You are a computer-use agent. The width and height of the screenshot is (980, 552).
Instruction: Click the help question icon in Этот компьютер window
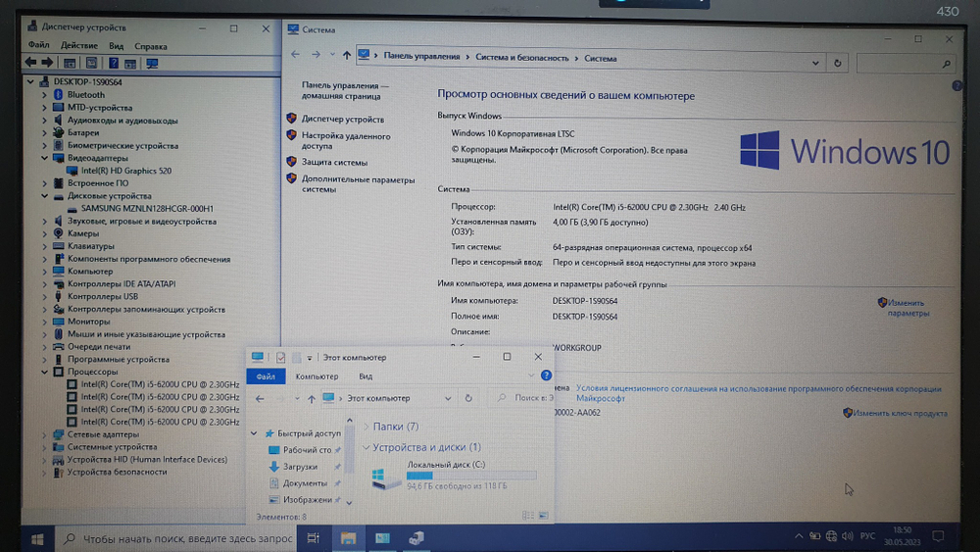click(546, 376)
